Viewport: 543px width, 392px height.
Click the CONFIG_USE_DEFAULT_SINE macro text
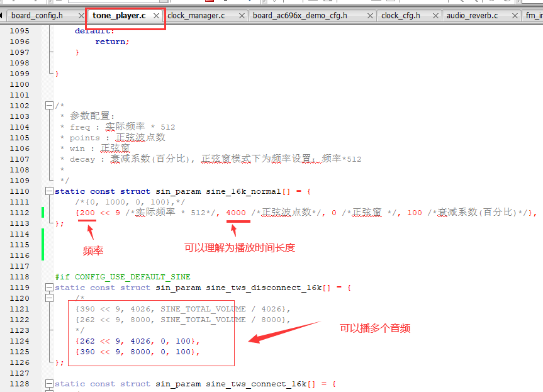(133, 277)
